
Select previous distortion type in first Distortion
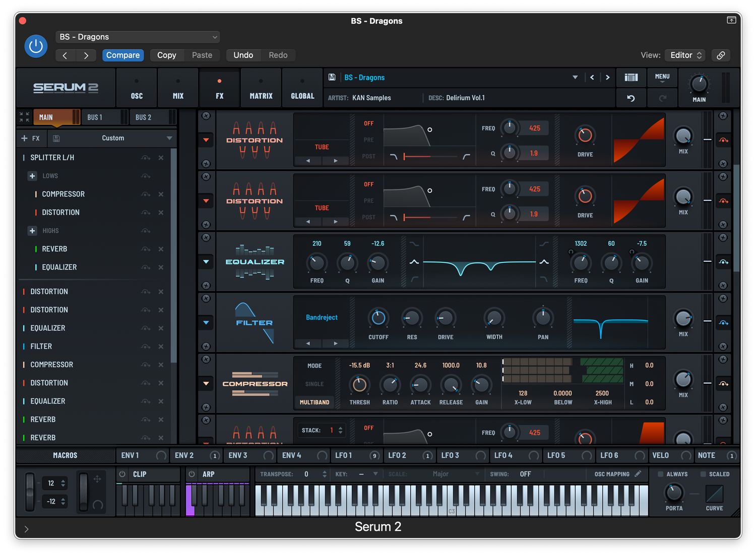[x=308, y=161]
